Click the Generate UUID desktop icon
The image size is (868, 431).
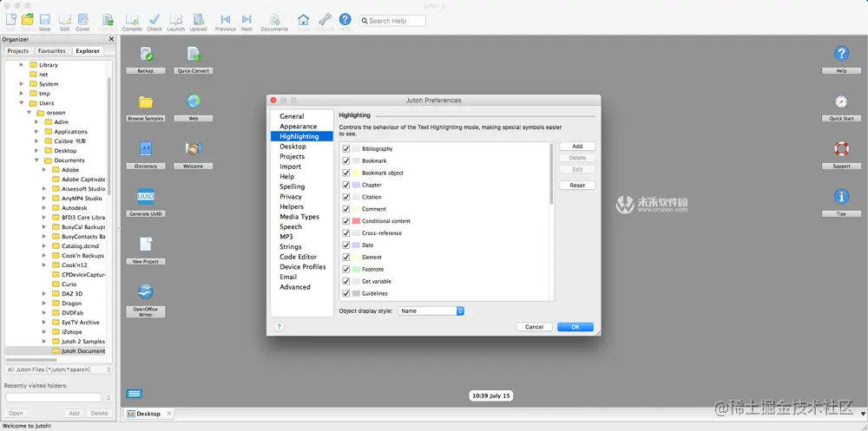[x=146, y=196]
